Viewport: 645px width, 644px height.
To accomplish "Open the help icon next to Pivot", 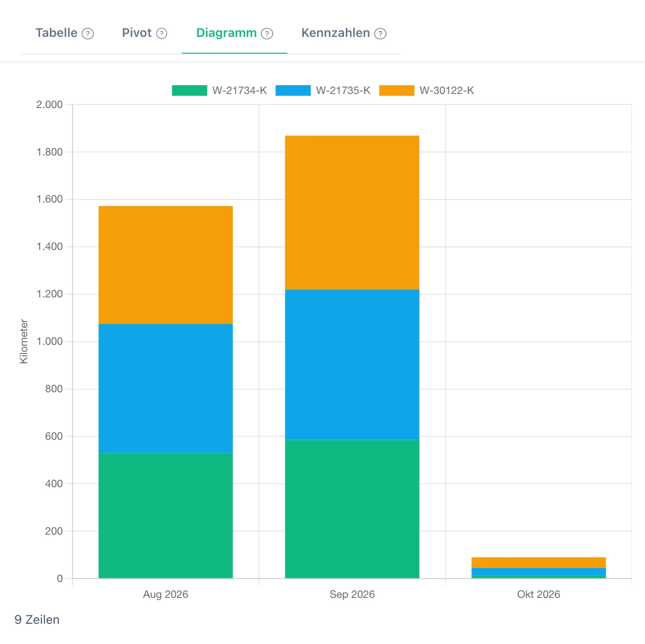I will coord(162,34).
